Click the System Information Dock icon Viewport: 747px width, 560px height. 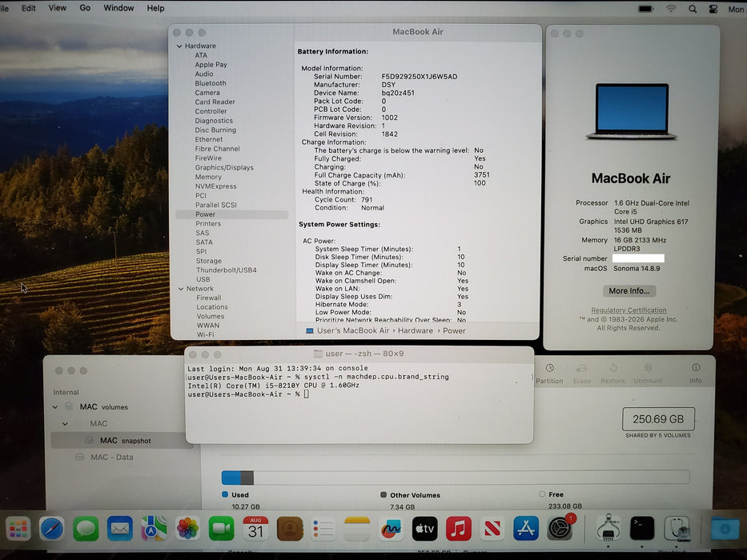608,529
